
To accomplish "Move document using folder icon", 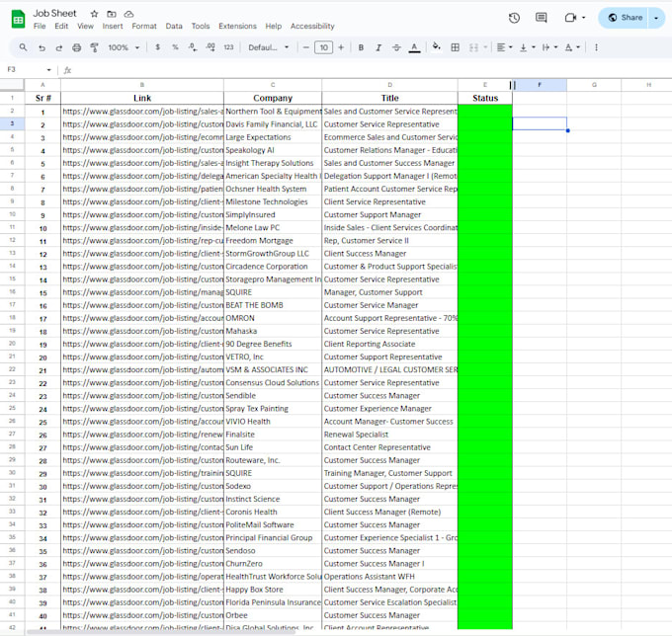I will pos(112,14).
